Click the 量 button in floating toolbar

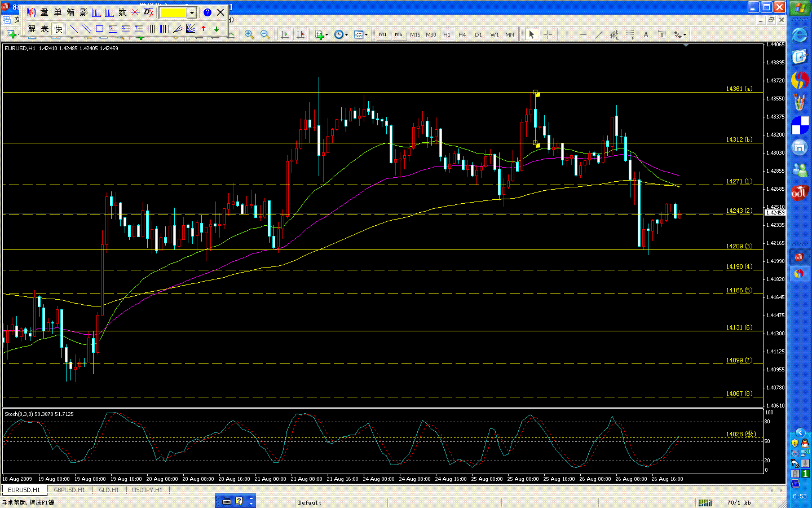coord(44,12)
